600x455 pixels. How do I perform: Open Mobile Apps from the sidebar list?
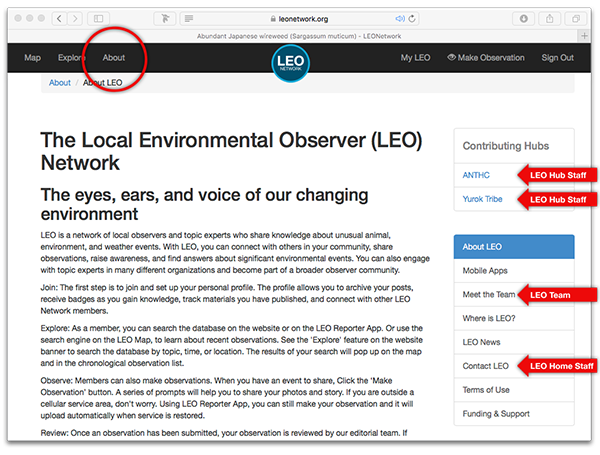(x=485, y=270)
